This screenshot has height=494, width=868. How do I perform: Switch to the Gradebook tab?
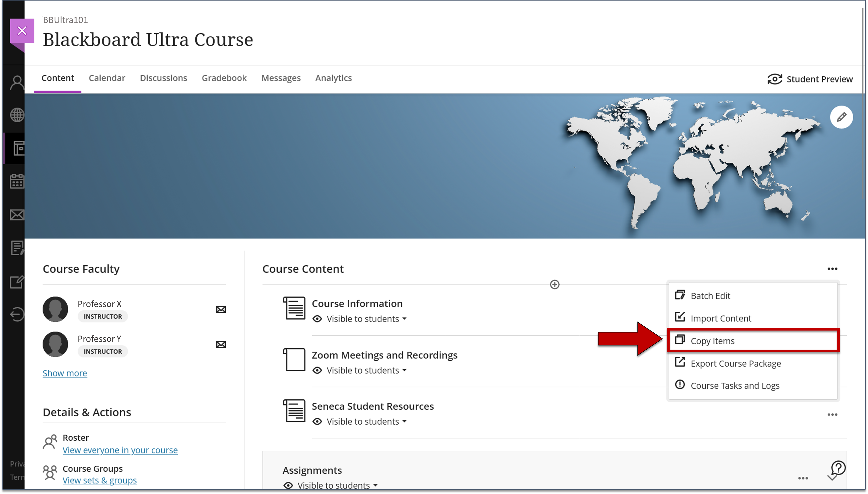(224, 78)
